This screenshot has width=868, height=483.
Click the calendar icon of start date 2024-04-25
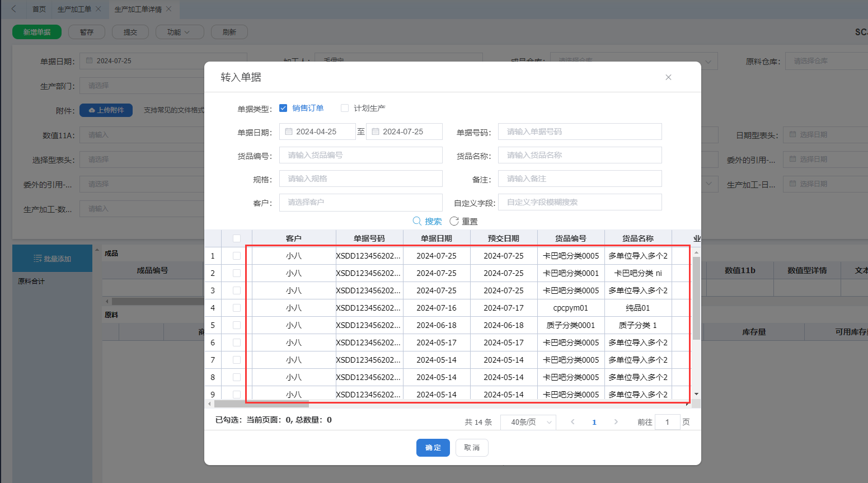tap(289, 132)
